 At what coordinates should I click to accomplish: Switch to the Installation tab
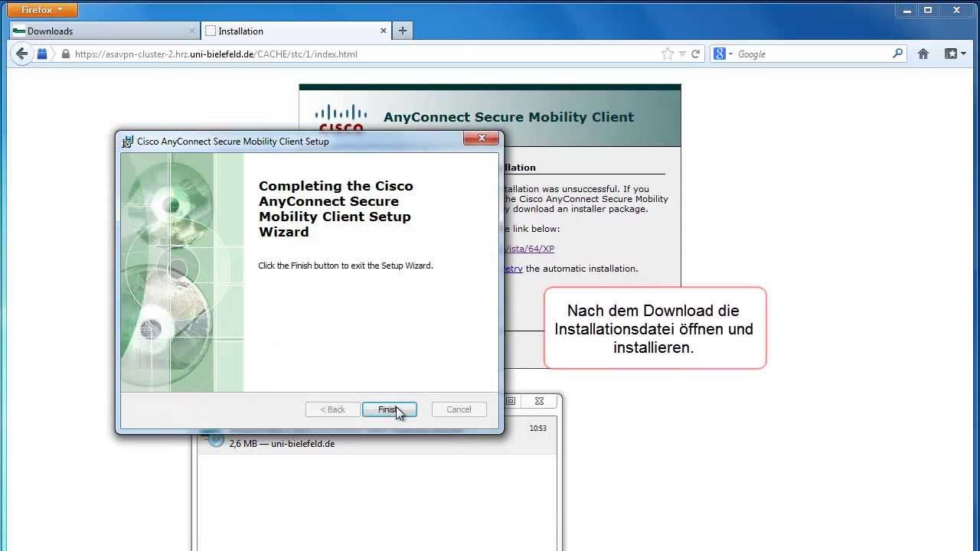tap(297, 31)
